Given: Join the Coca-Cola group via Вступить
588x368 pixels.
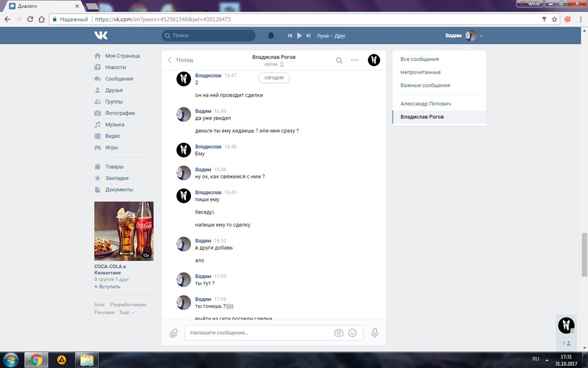Looking at the screenshot, I should click(x=107, y=287).
